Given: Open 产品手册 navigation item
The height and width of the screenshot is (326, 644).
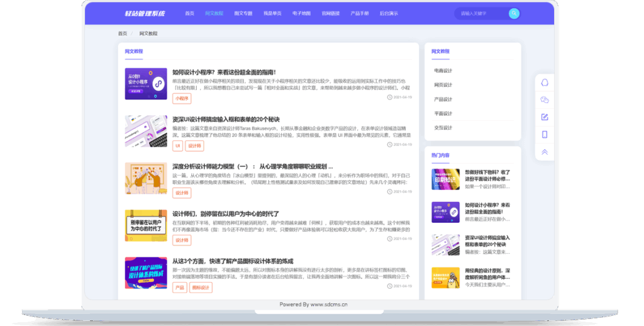Looking at the screenshot, I should (x=359, y=14).
